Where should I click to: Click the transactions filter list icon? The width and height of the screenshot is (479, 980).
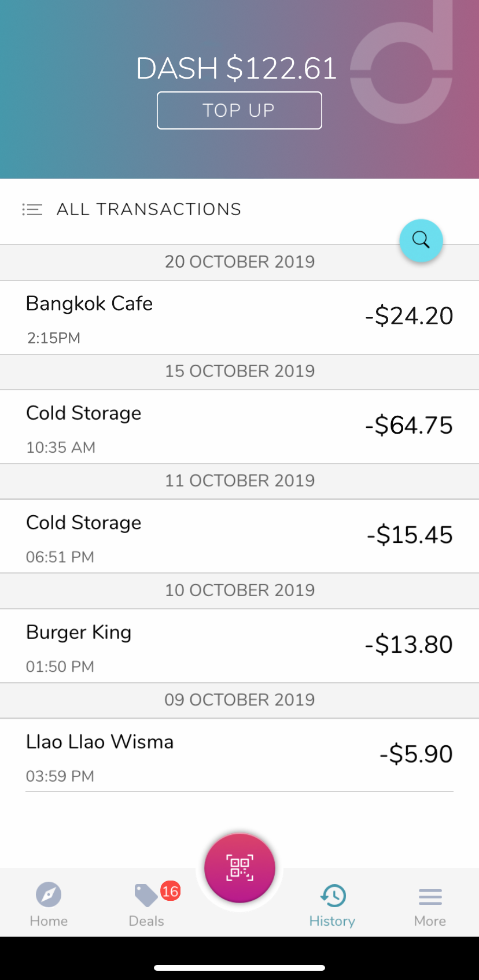32,209
